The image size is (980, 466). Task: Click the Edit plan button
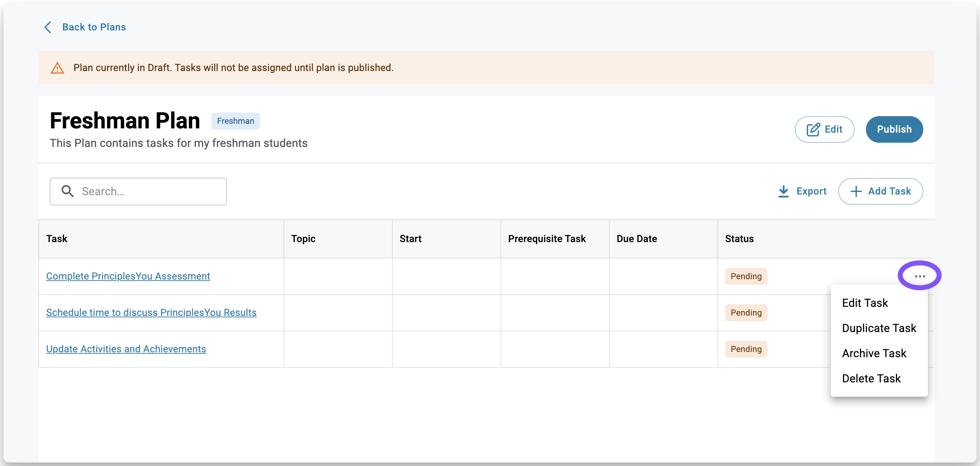click(824, 129)
